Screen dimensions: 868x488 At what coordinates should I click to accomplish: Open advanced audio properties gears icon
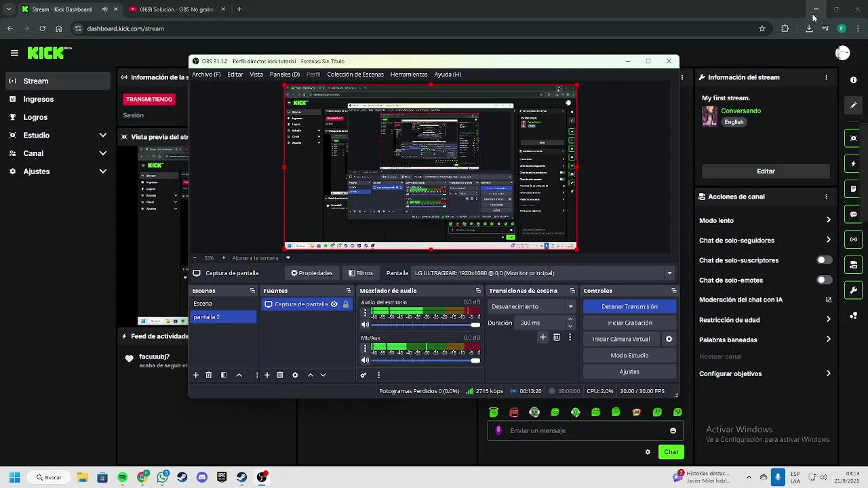point(363,375)
